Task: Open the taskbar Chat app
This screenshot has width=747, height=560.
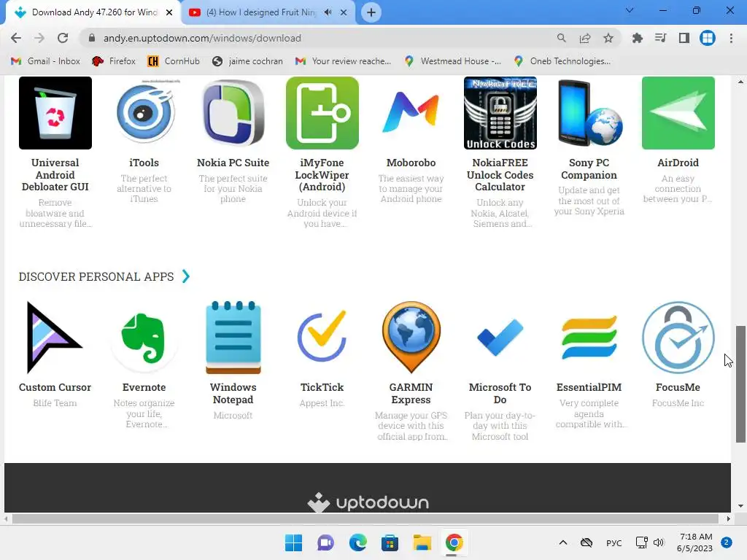Action: click(x=325, y=542)
